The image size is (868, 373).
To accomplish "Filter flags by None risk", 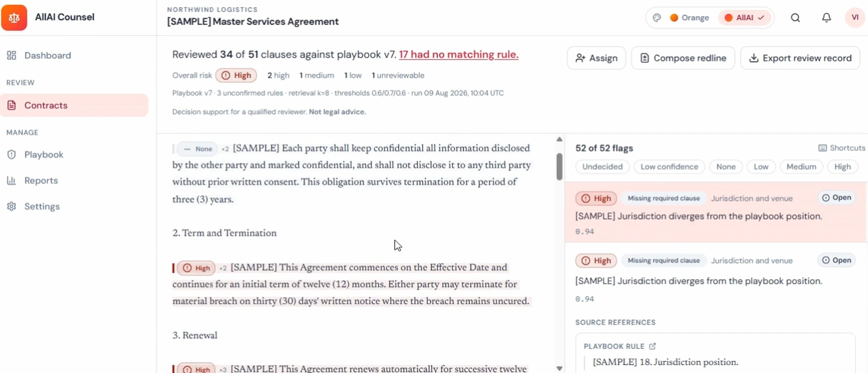I will point(726,167).
